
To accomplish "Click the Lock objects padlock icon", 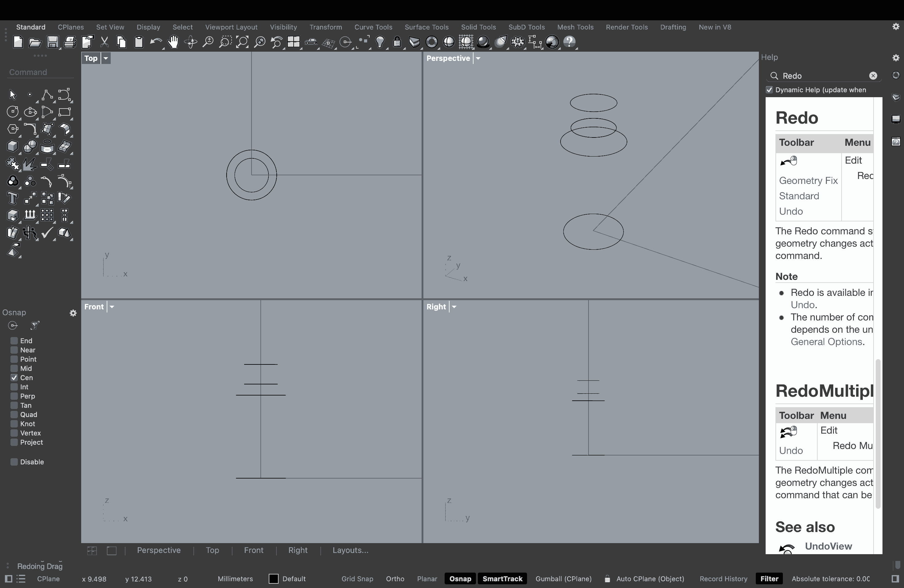I will (397, 42).
